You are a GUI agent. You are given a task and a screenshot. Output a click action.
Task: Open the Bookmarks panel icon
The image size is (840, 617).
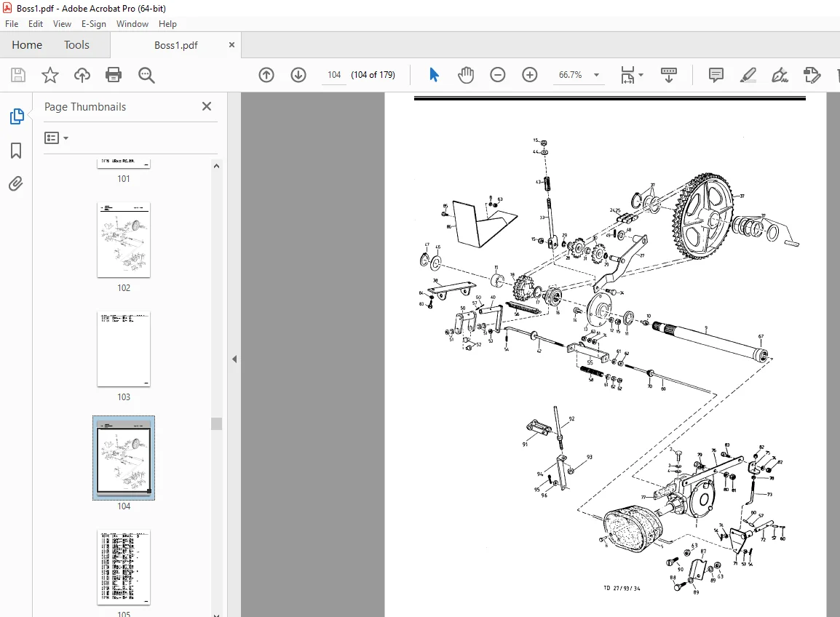16,151
